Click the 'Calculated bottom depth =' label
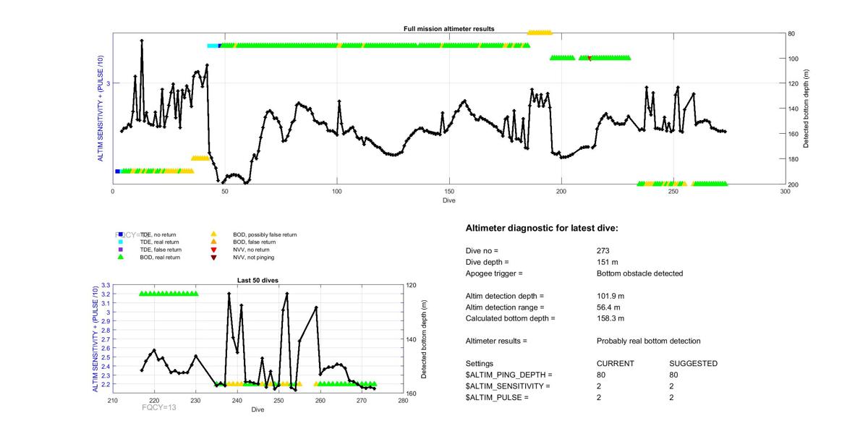The height and width of the screenshot is (442, 868). [510, 318]
